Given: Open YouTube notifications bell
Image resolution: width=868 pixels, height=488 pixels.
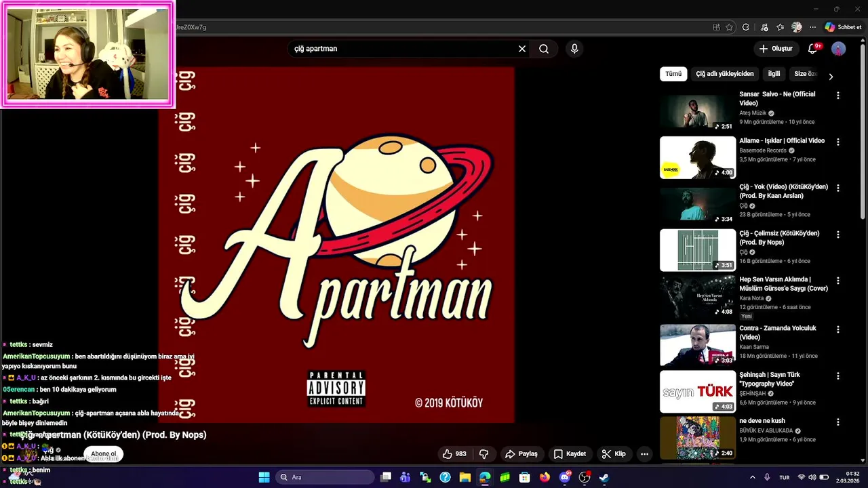Looking at the screenshot, I should point(813,49).
